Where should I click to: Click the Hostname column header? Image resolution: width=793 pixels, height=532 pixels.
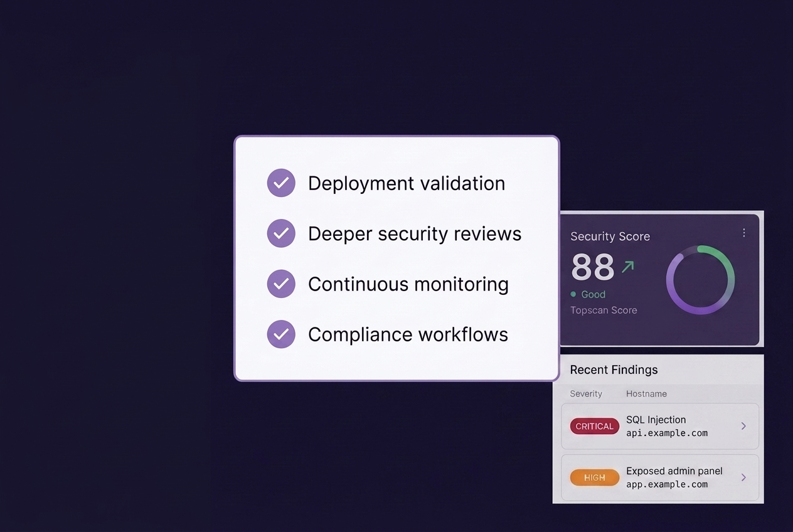(646, 394)
